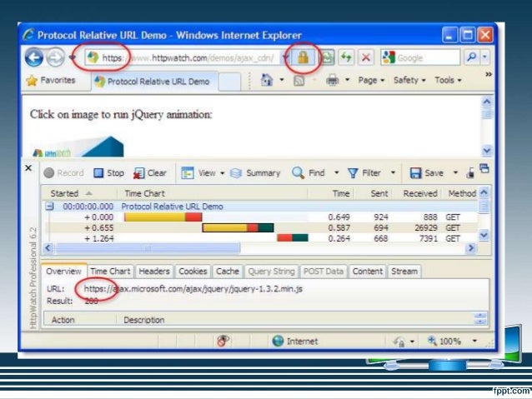
Task: Open the dropdown arrow next to Print icon
Action: point(347,80)
